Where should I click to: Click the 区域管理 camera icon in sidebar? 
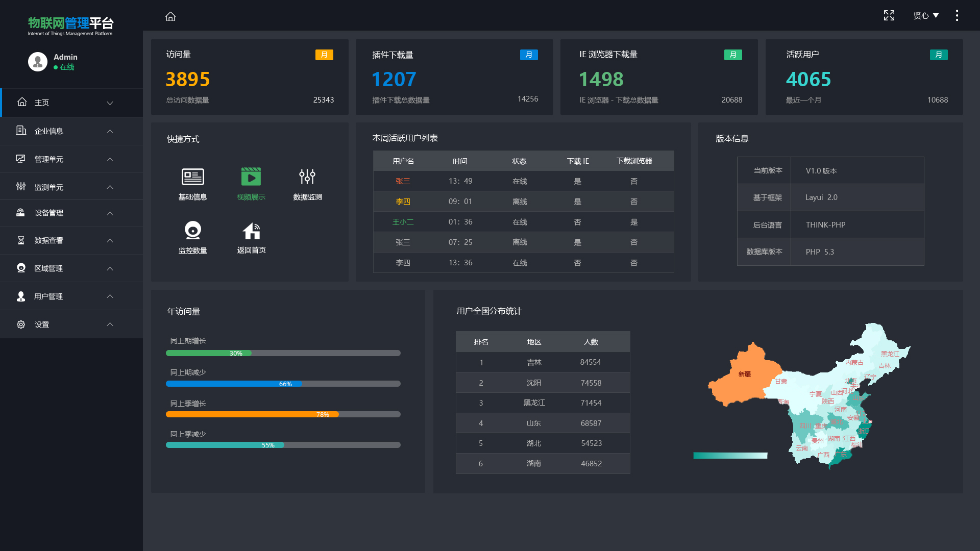point(21,268)
